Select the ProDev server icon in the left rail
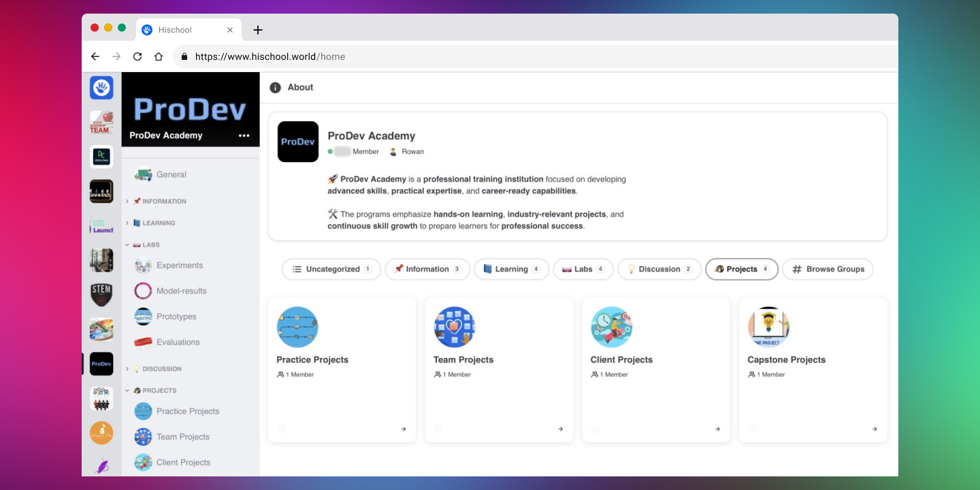The width and height of the screenshot is (980, 490). pos(101,363)
